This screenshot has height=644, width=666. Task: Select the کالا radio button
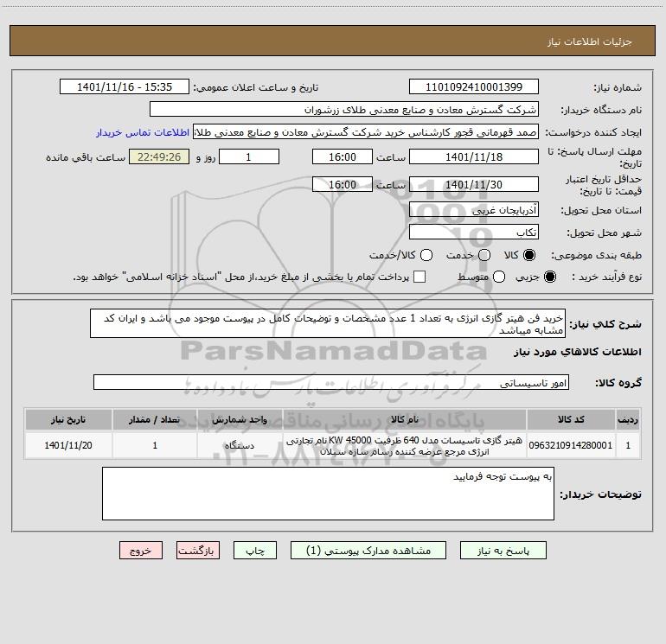coord(529,255)
